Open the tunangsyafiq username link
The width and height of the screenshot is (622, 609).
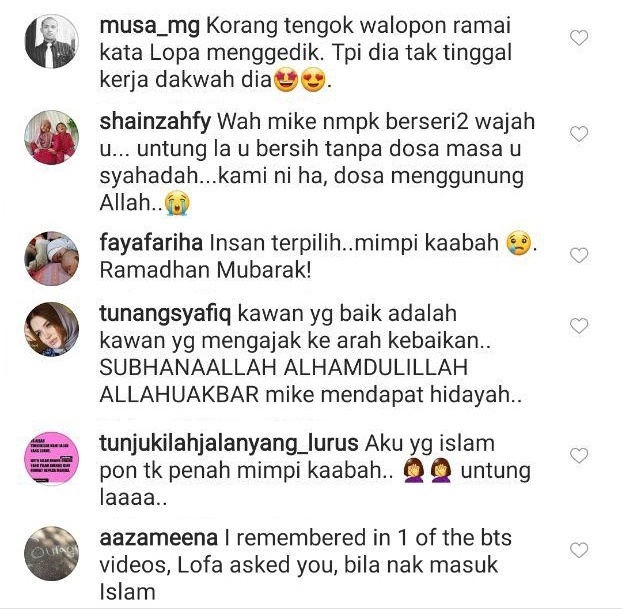click(x=165, y=315)
